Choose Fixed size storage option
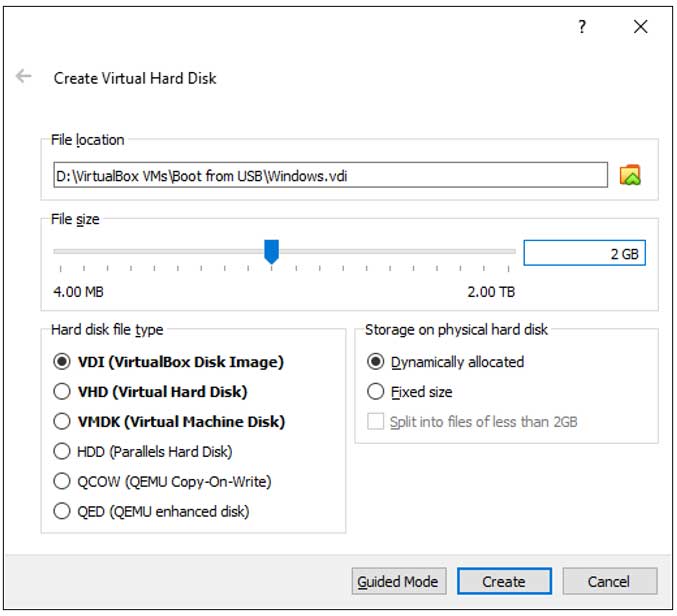Screen dimensions: 677x616 coord(376,392)
